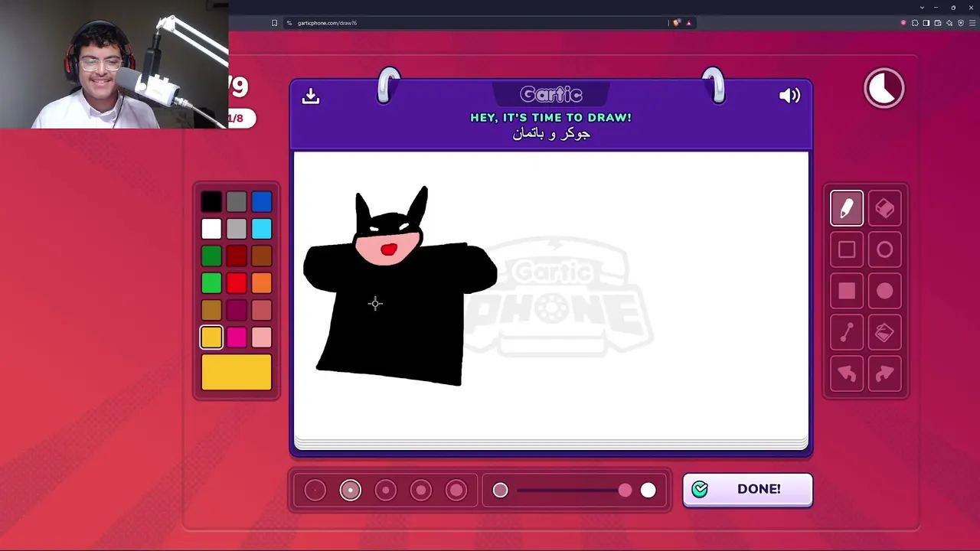Open the Brave Rewards triangle icon
The image size is (980, 551).
tap(688, 23)
